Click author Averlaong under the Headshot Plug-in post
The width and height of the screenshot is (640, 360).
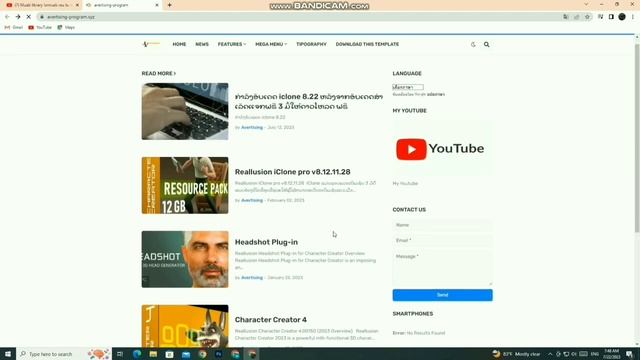point(252,278)
